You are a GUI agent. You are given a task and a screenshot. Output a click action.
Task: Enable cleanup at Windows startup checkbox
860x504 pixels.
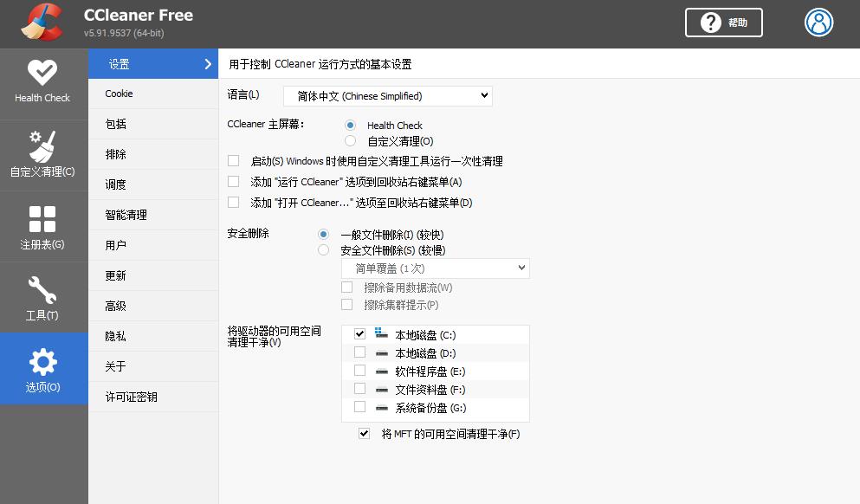[x=233, y=160]
